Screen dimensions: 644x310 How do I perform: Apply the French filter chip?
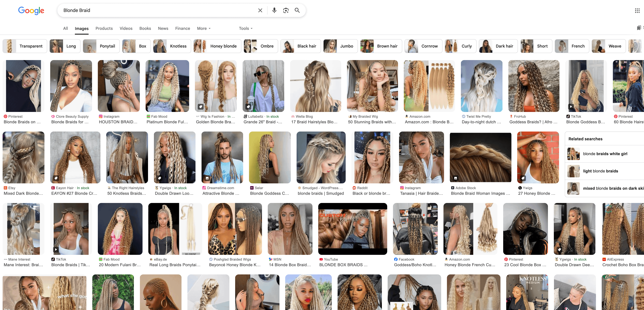pyautogui.click(x=572, y=46)
